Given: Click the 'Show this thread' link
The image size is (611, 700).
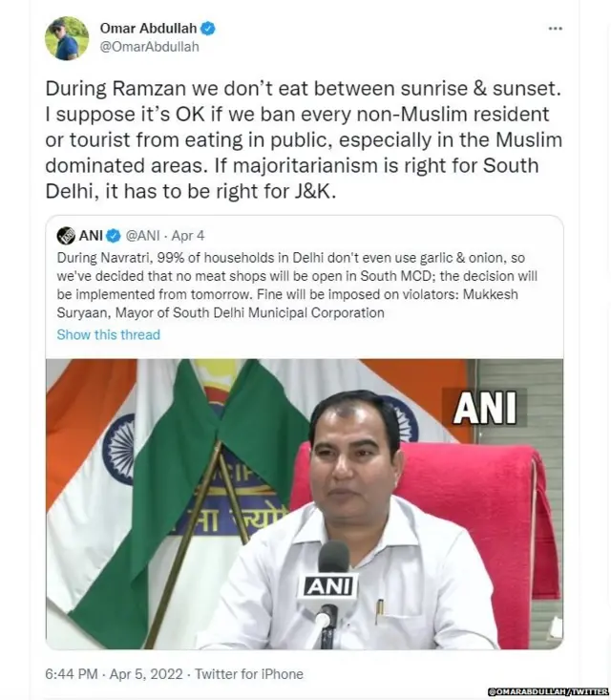Looking at the screenshot, I should coord(108,335).
